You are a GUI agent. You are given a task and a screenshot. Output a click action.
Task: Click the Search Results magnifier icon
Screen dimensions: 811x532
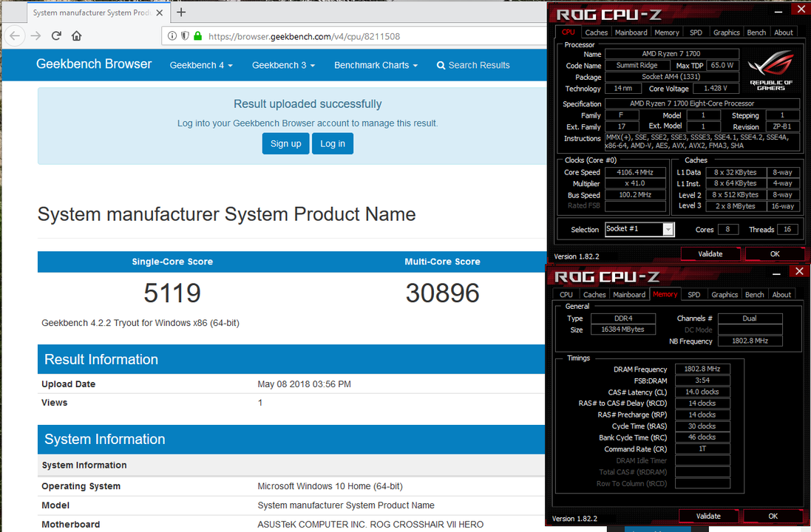[x=441, y=65]
